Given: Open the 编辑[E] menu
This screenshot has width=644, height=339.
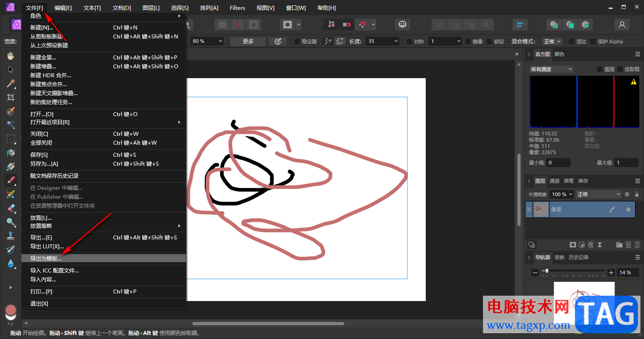Looking at the screenshot, I should tap(63, 8).
